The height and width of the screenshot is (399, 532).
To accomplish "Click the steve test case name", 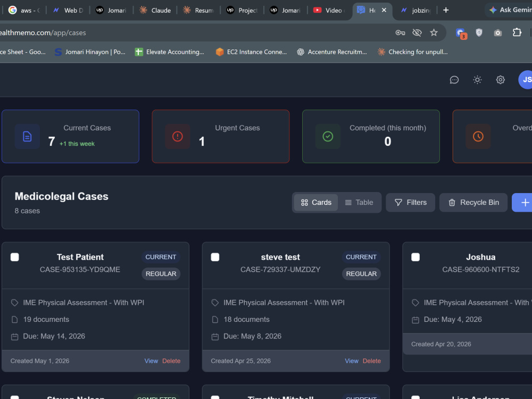I will tap(280, 257).
